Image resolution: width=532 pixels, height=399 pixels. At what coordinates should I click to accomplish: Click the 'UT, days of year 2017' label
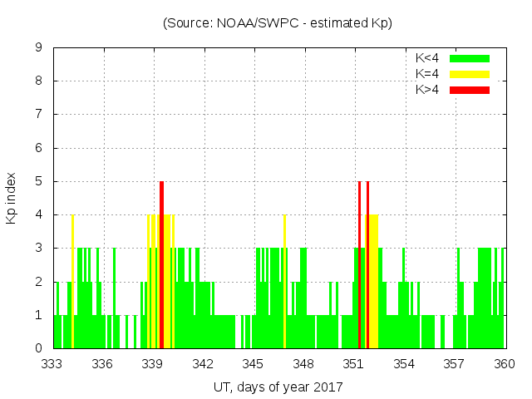(278, 387)
